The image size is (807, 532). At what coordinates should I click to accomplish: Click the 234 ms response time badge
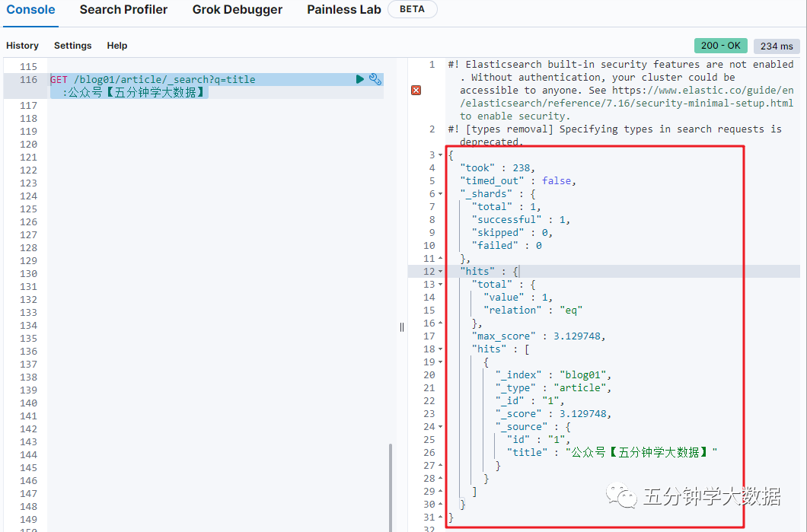[777, 46]
